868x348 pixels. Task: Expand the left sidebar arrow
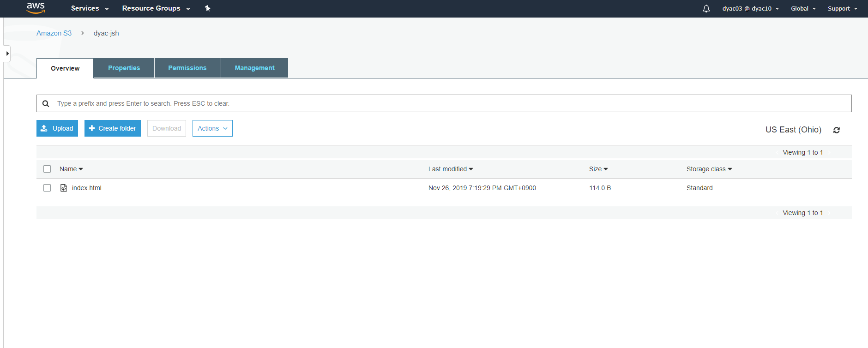[7, 54]
